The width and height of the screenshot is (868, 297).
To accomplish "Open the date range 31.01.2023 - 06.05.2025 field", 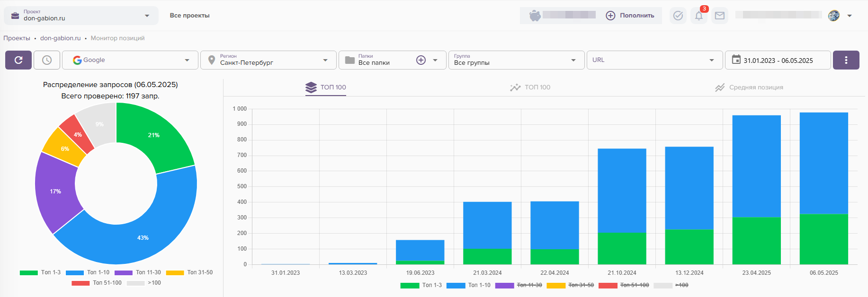I will pyautogui.click(x=778, y=60).
